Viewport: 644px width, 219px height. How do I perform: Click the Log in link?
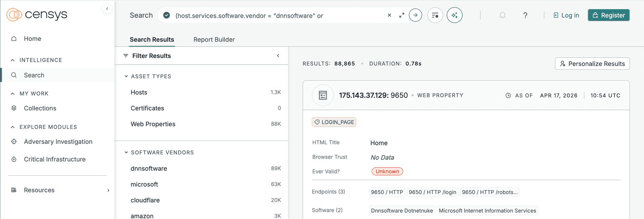[566, 15]
